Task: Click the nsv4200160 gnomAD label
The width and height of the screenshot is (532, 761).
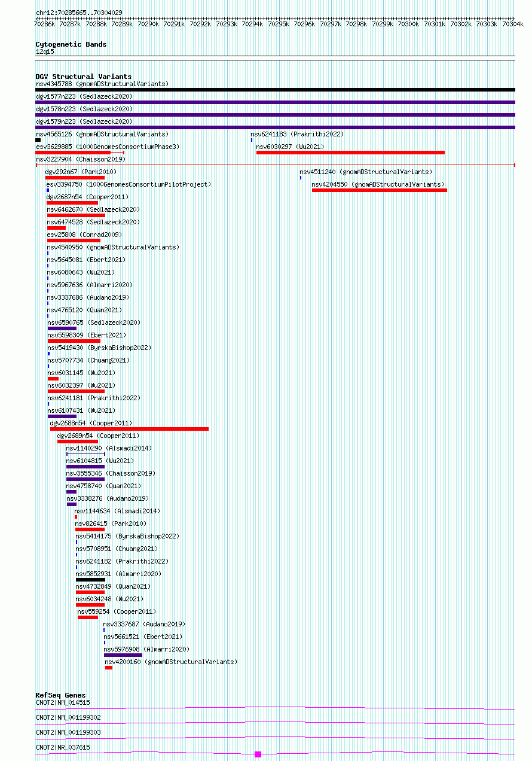Action: pos(172,662)
